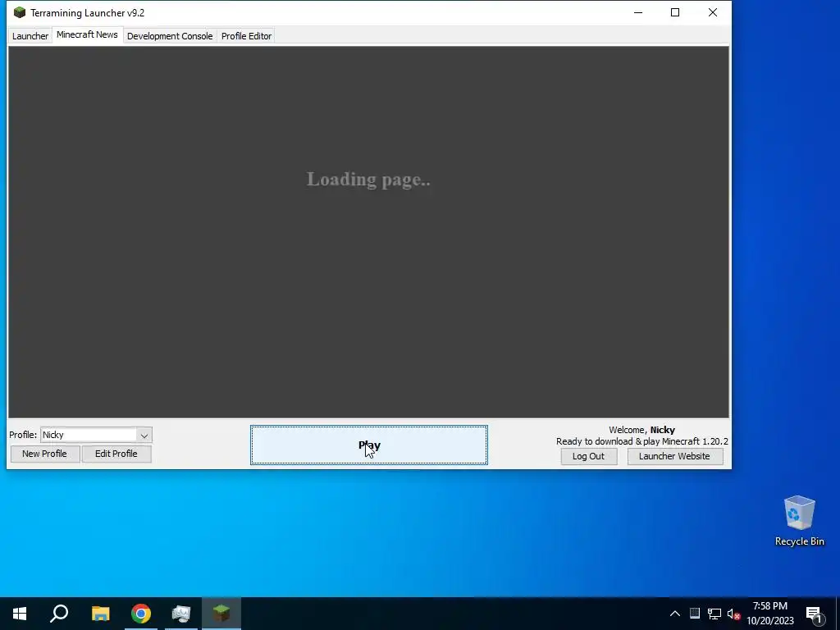Click the Terramining Launcher title bar icon
Viewport: 840px width, 630px height.
click(x=20, y=12)
